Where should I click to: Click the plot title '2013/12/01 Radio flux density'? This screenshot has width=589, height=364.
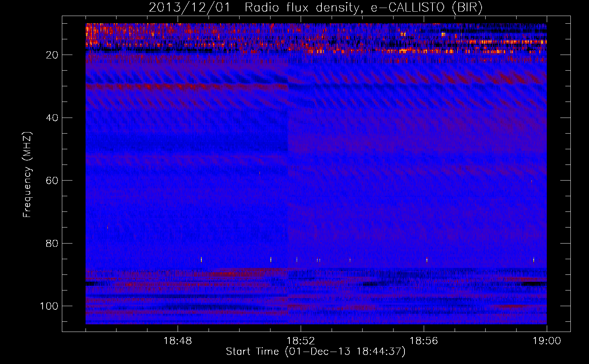[x=316, y=8]
